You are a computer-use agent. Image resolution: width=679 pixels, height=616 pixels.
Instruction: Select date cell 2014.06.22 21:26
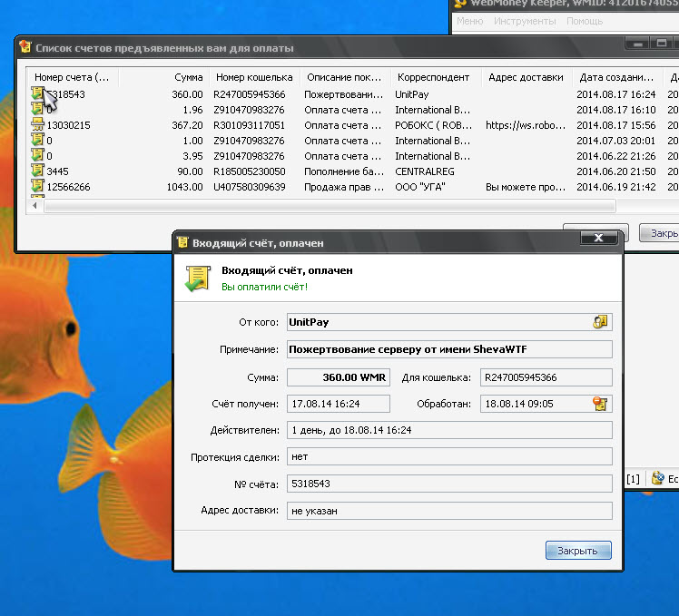pyautogui.click(x=616, y=156)
